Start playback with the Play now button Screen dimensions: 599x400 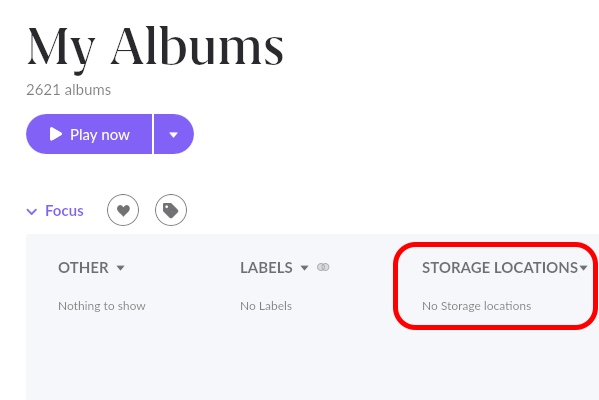[89, 134]
